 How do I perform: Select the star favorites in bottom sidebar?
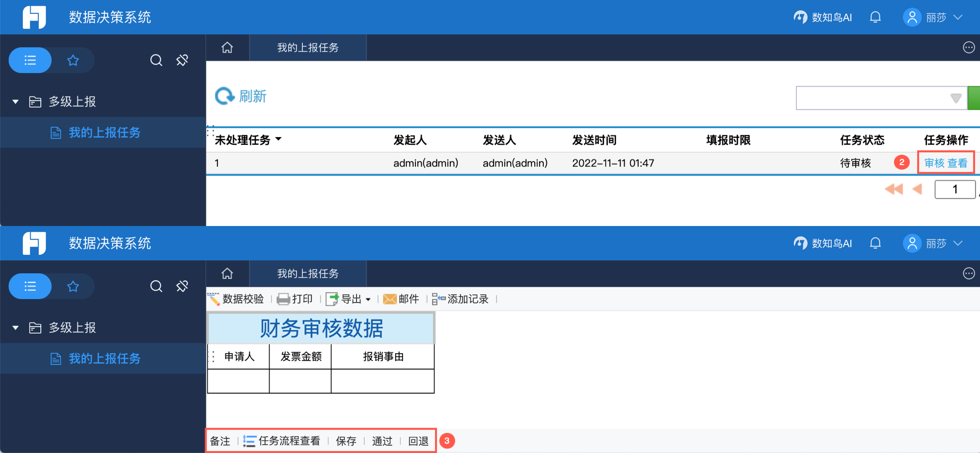(73, 286)
